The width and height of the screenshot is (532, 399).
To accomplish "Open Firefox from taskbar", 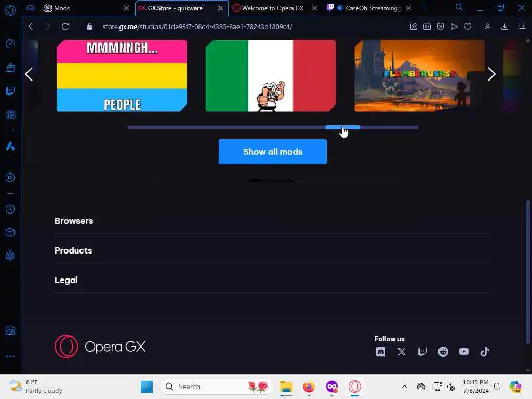I will (x=309, y=387).
